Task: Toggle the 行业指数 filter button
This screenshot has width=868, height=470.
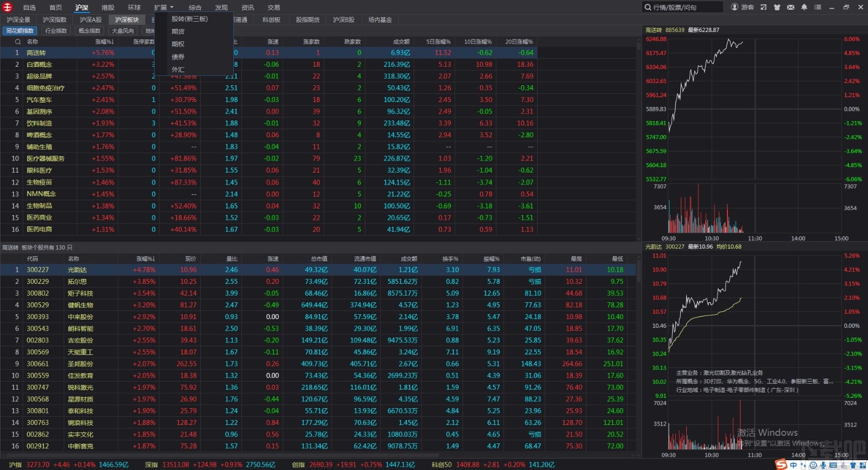Action: (x=56, y=31)
